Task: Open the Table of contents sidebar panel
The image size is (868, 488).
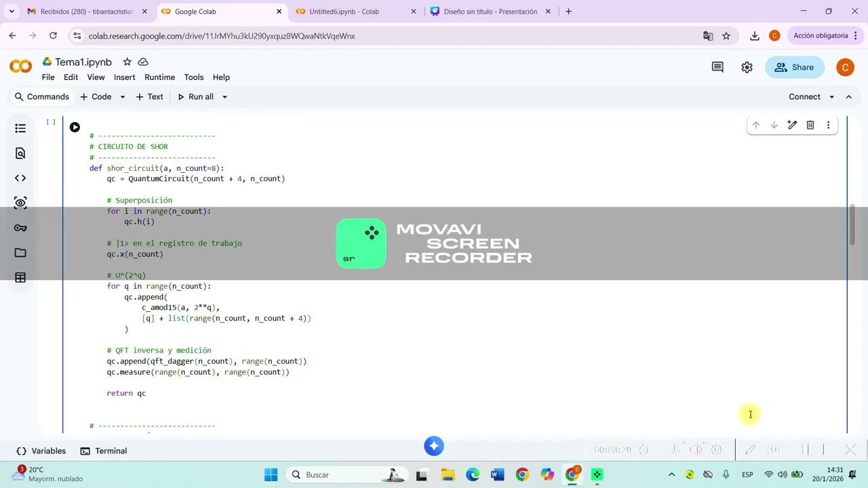Action: 20,128
